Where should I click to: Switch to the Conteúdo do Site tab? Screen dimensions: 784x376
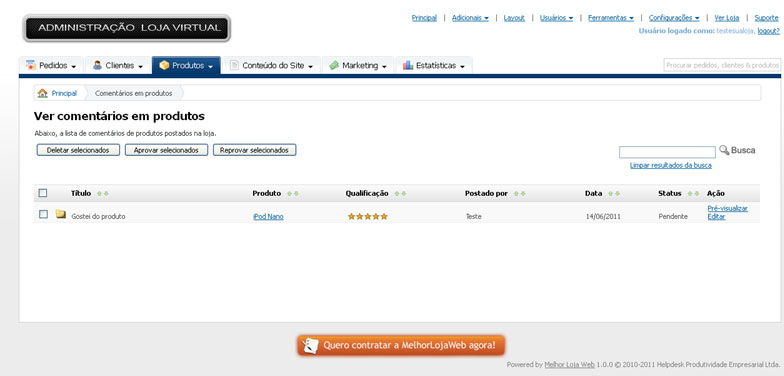272,66
